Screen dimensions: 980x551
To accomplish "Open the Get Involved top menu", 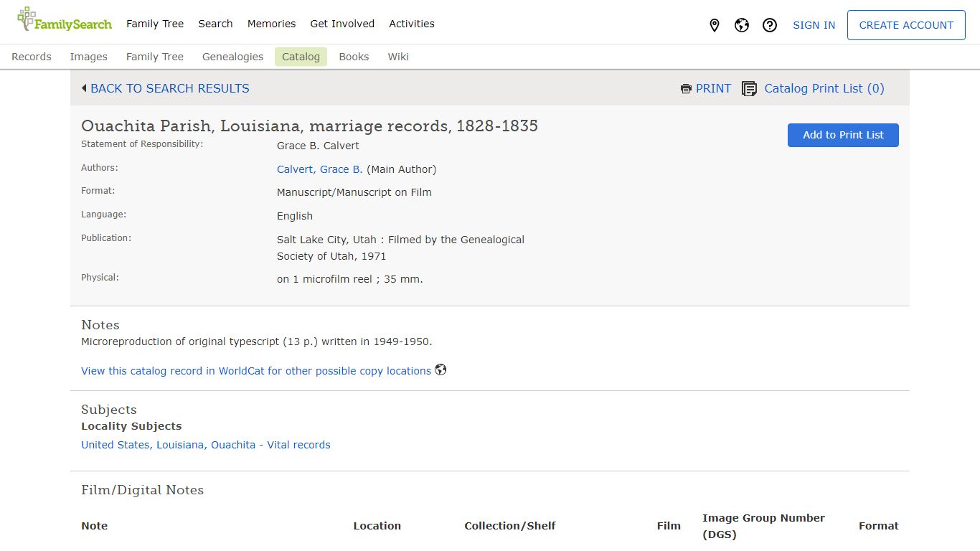I will [x=342, y=24].
